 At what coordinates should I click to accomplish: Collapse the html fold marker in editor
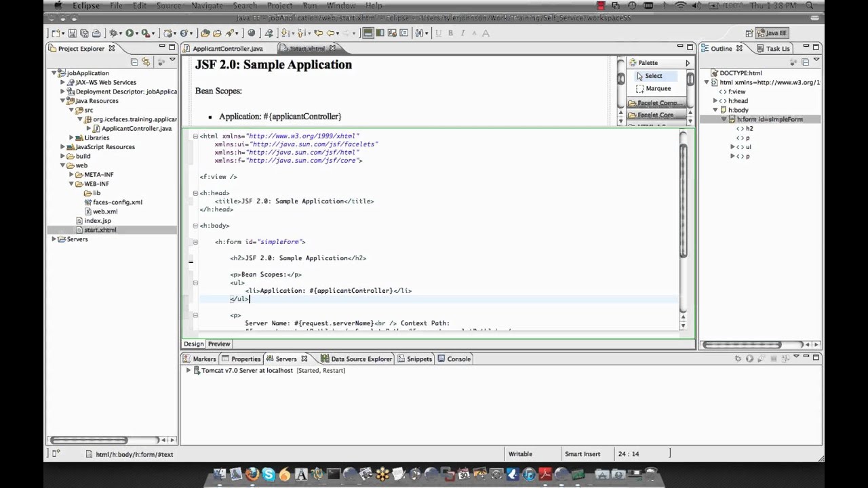click(195, 136)
